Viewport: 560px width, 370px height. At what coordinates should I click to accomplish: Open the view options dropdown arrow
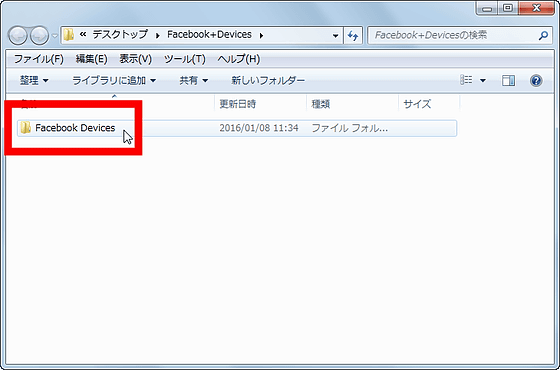click(x=483, y=81)
